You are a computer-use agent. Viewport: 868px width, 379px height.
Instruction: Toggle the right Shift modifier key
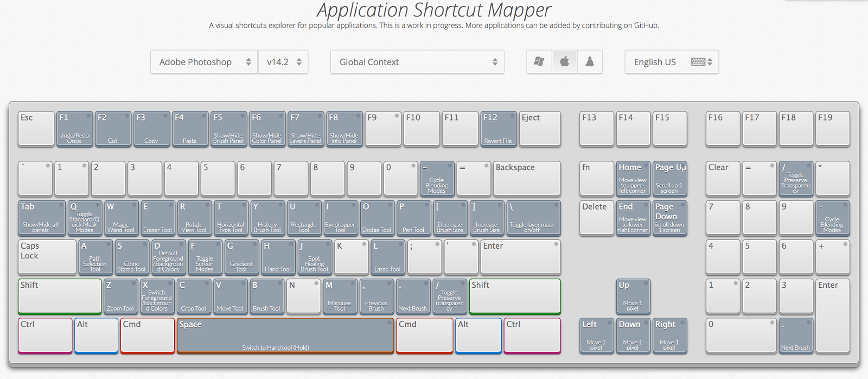click(515, 296)
